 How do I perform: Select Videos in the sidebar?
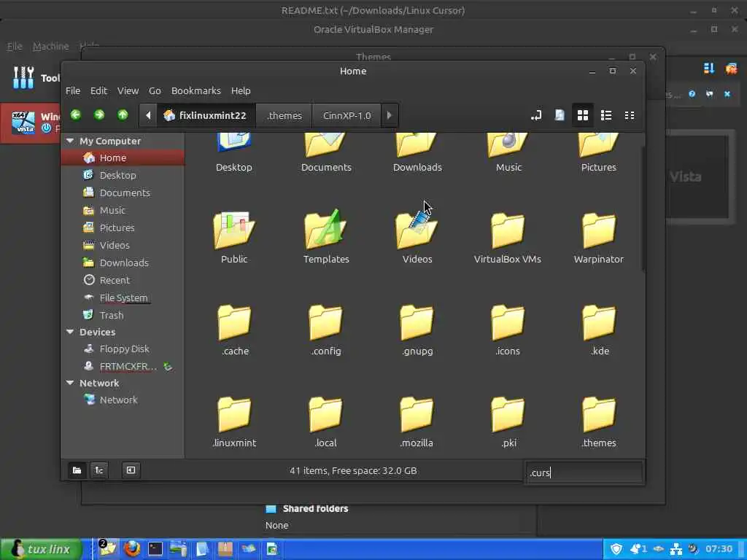coord(123,245)
